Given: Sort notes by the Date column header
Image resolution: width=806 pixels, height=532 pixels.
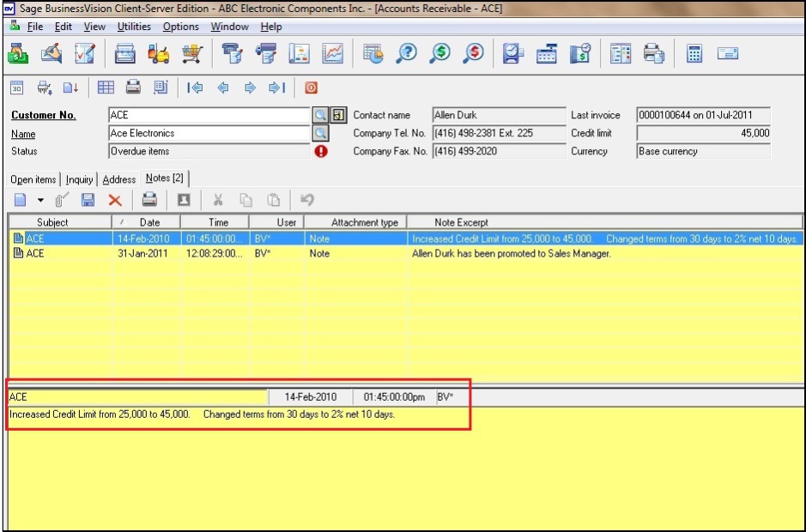Looking at the screenshot, I should click(149, 222).
